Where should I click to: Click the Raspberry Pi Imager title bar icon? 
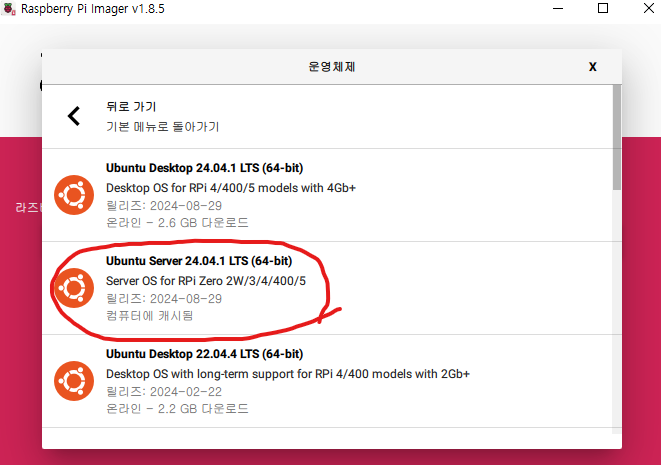(x=9, y=8)
